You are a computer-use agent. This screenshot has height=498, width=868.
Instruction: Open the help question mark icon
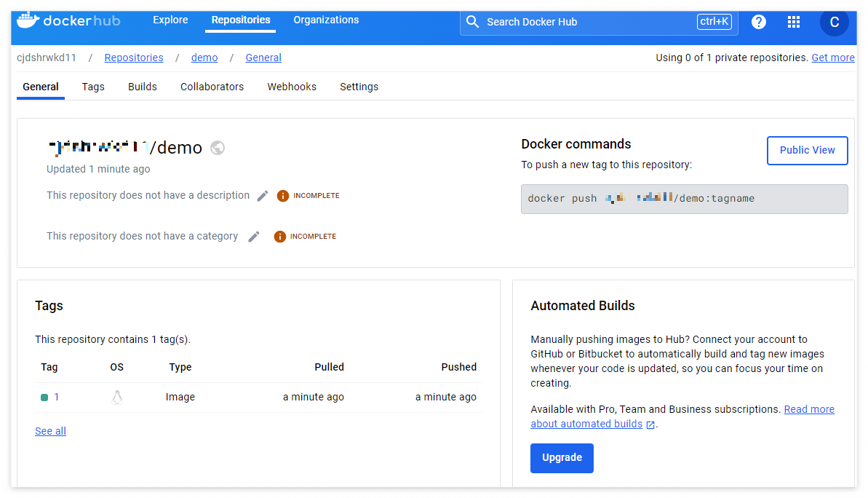pyautogui.click(x=758, y=22)
